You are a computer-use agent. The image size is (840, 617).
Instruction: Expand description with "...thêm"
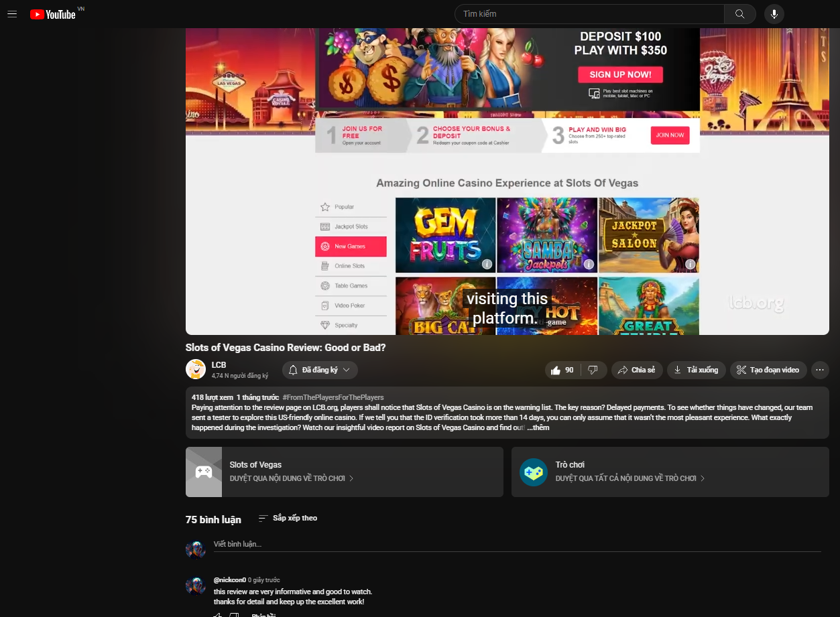tap(538, 427)
